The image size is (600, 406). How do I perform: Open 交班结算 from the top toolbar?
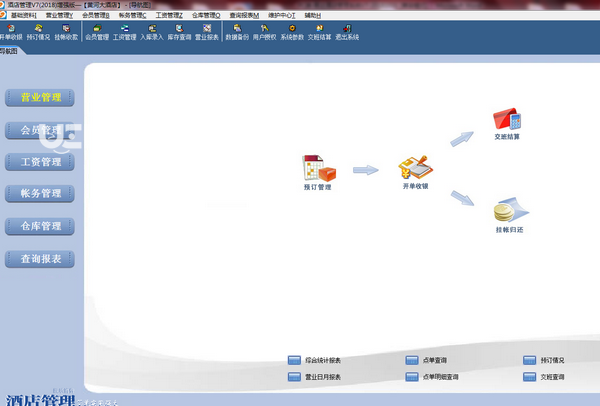[x=320, y=32]
